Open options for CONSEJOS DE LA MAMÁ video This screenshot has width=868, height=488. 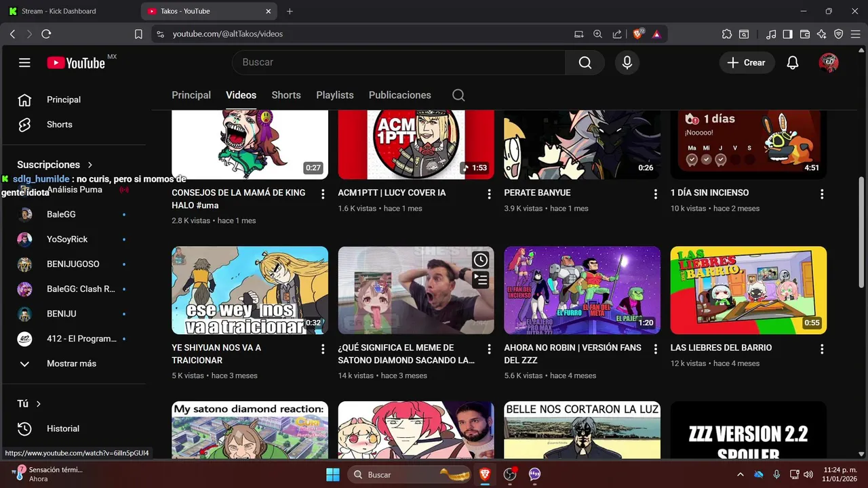pyautogui.click(x=323, y=195)
